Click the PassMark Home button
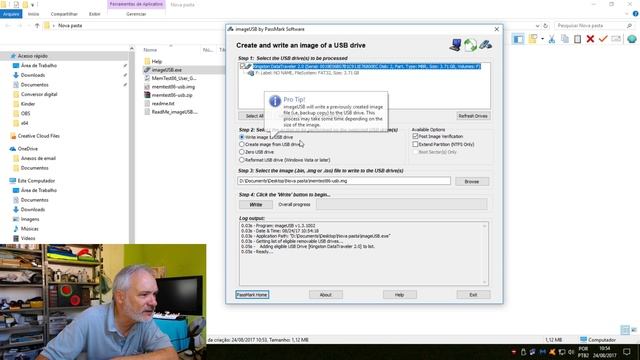Screen dimensions: 640x360 [x=252, y=295]
